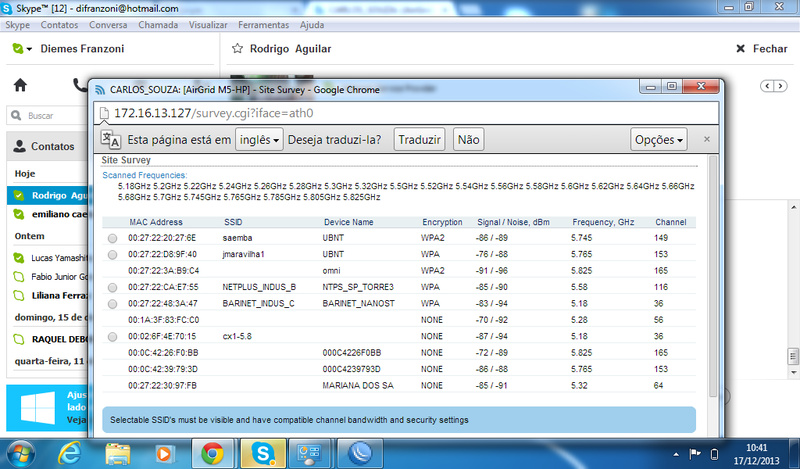Screen dimensions: 800x469
Task: Click the Skype Home icon
Action: tap(20, 85)
